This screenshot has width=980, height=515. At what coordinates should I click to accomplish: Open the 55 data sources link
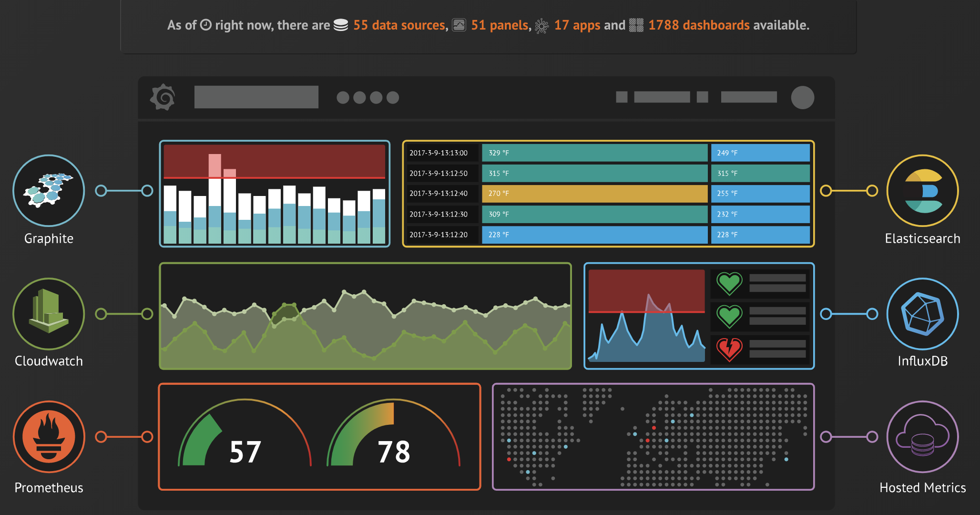tap(398, 25)
